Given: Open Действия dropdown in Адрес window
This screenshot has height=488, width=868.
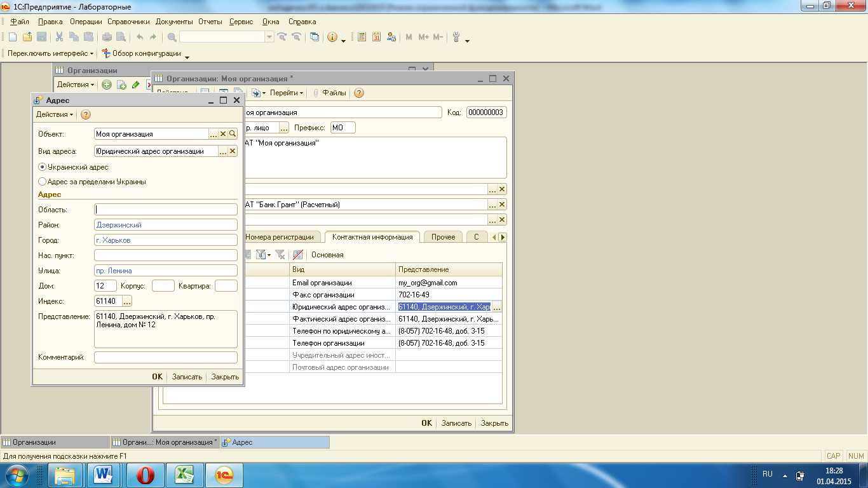Looking at the screenshot, I should 55,114.
